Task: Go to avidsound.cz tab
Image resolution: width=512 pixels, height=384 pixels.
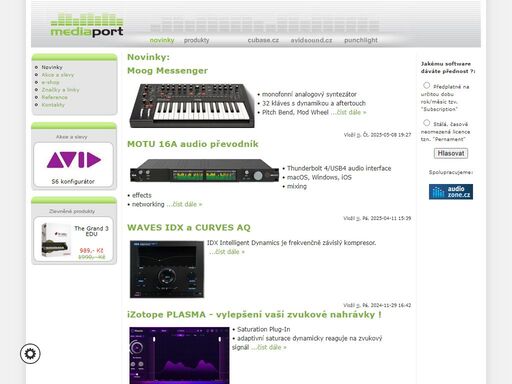Action: pos(311,40)
